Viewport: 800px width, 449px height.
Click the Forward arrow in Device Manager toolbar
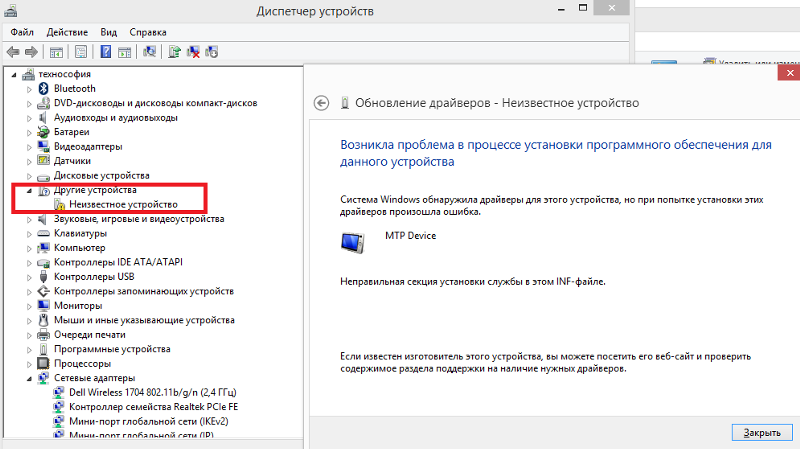click(x=31, y=52)
